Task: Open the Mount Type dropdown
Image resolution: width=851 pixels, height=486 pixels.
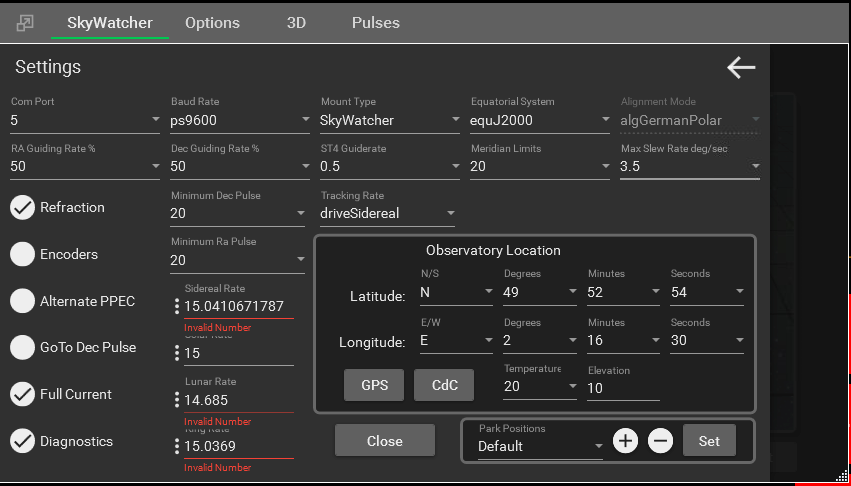Action: tap(390, 121)
